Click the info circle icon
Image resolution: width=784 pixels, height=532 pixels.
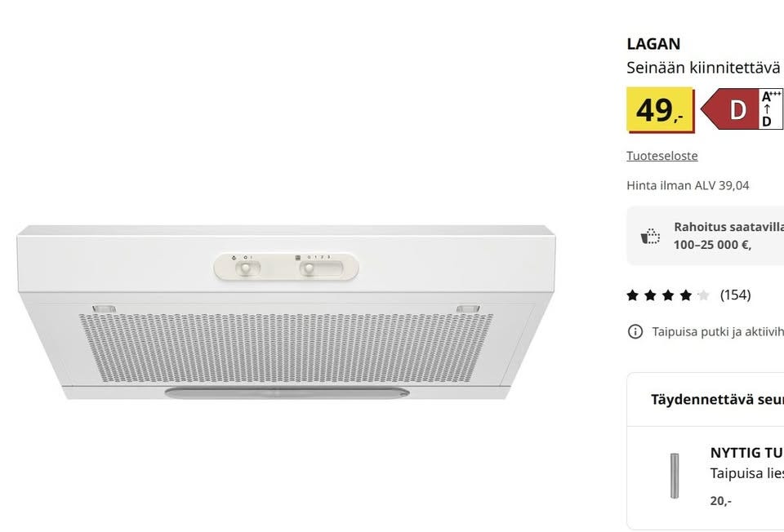(635, 331)
